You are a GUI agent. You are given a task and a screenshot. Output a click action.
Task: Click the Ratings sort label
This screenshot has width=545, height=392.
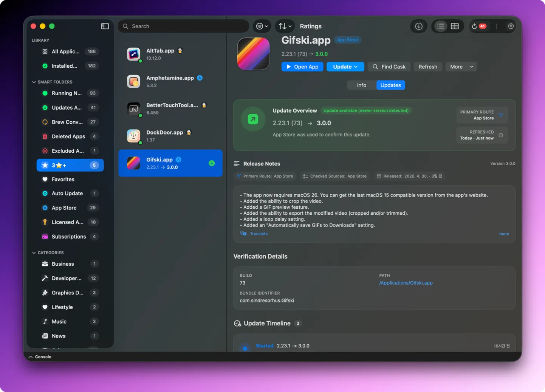(x=311, y=26)
